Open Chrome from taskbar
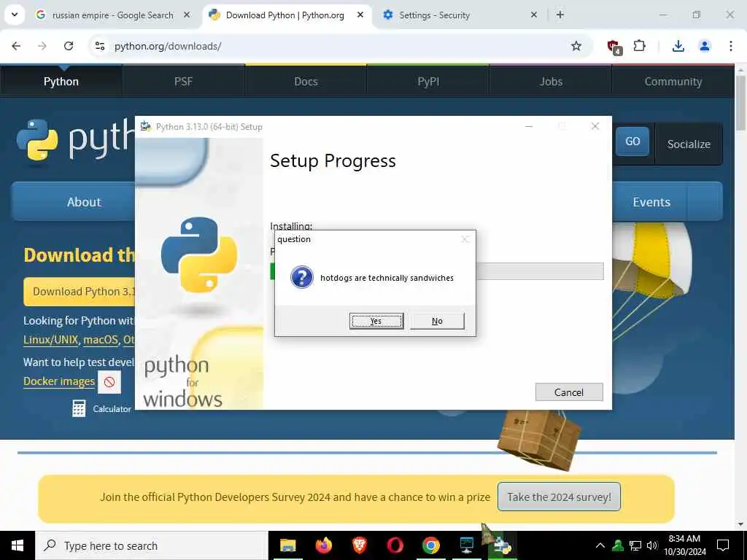The height and width of the screenshot is (560, 747). click(430, 545)
